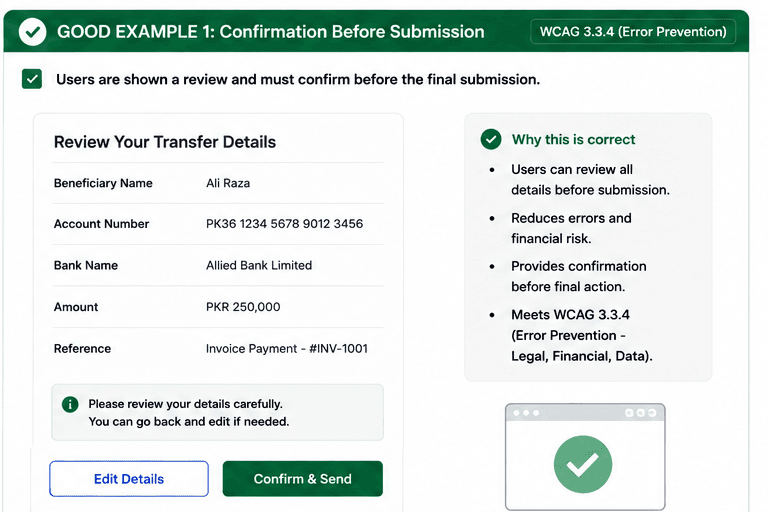Click the Account Number label
The height and width of the screenshot is (512, 768).
click(101, 224)
